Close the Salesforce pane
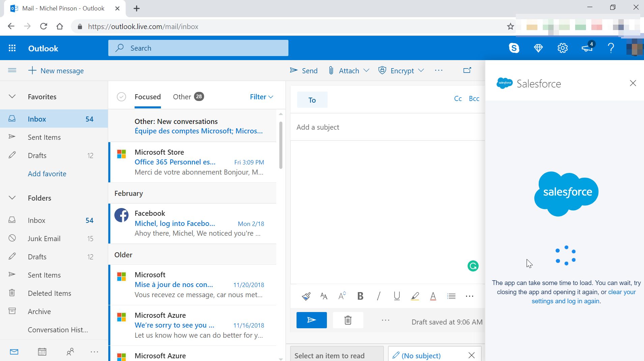The width and height of the screenshot is (644, 361). click(x=633, y=83)
